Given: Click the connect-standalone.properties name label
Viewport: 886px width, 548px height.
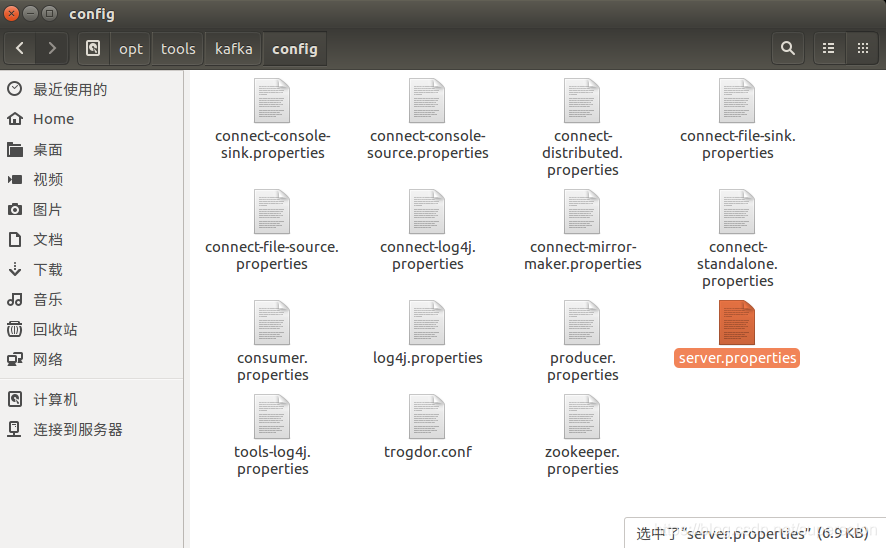Looking at the screenshot, I should pyautogui.click(x=737, y=264).
